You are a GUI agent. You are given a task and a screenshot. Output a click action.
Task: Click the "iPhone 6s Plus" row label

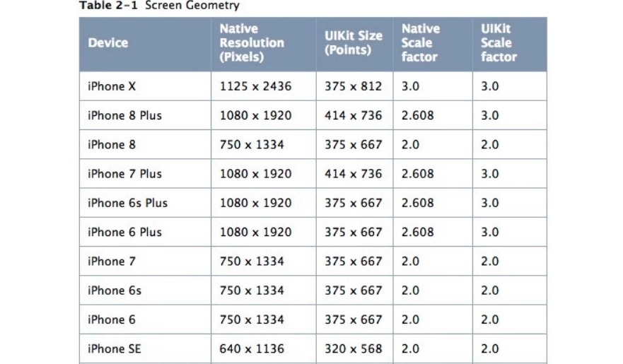[127, 203]
